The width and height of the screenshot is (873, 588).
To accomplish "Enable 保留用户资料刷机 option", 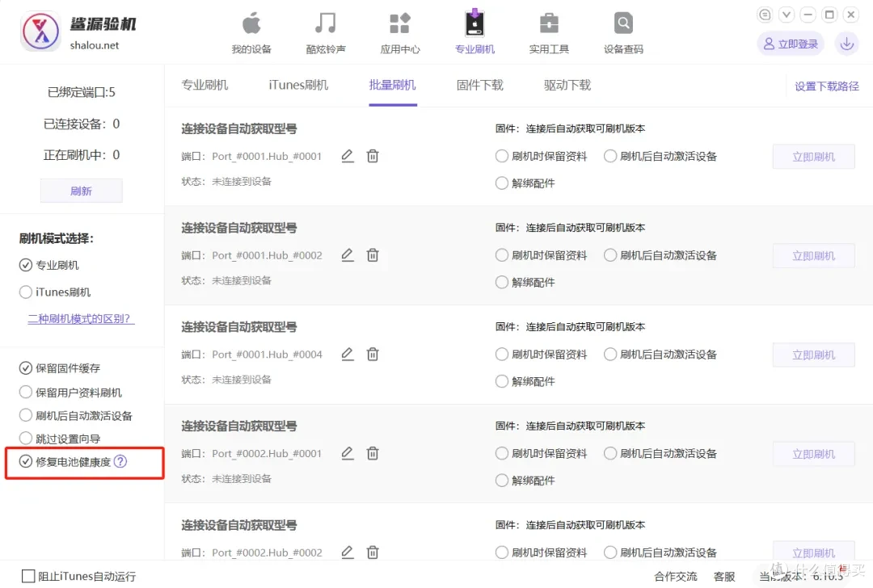I will coord(26,392).
